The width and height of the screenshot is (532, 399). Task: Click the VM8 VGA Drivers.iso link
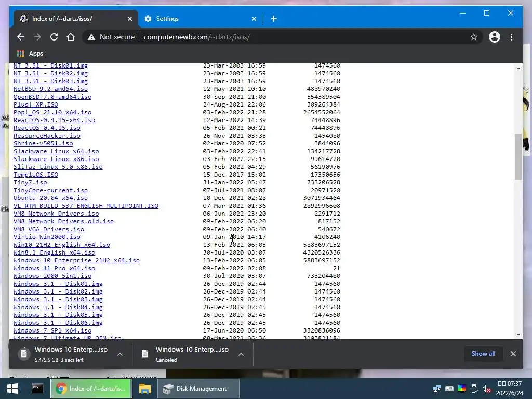point(49,229)
